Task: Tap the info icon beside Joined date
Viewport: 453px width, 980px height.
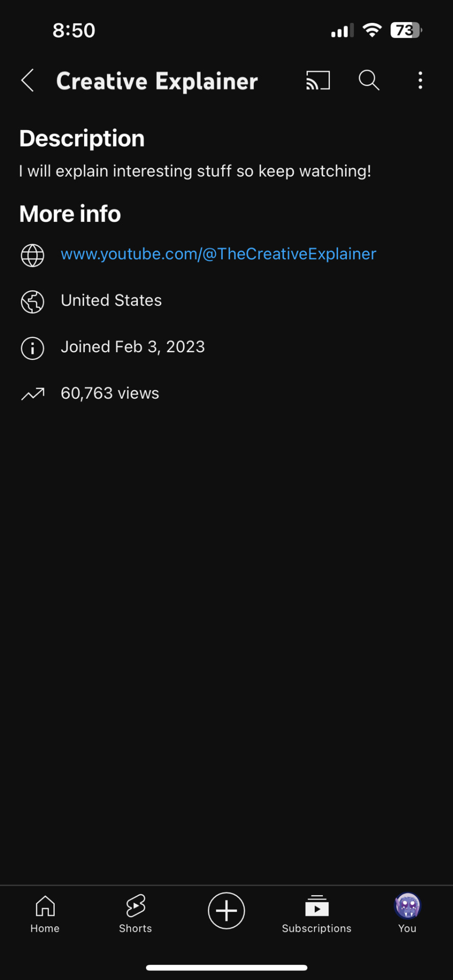Action: click(x=33, y=348)
